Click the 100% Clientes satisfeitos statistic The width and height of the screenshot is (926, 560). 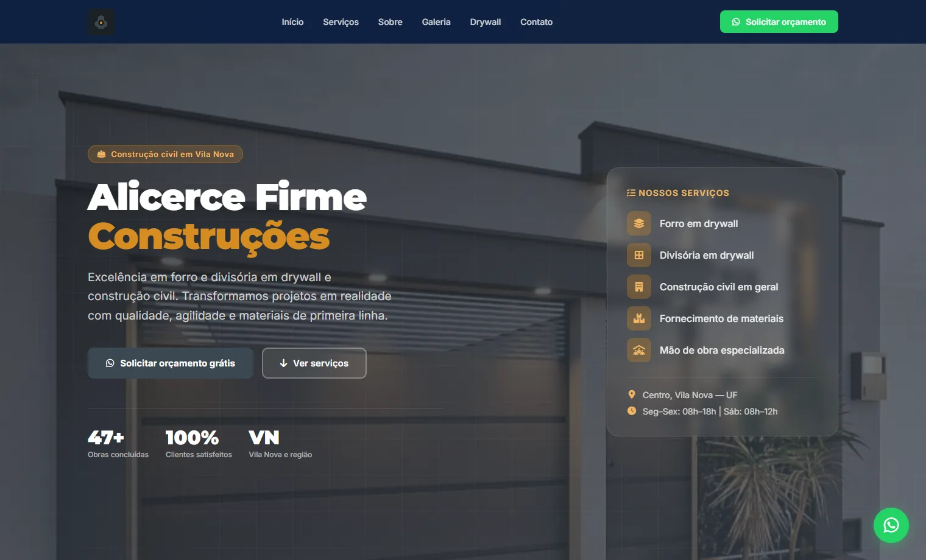[199, 444]
